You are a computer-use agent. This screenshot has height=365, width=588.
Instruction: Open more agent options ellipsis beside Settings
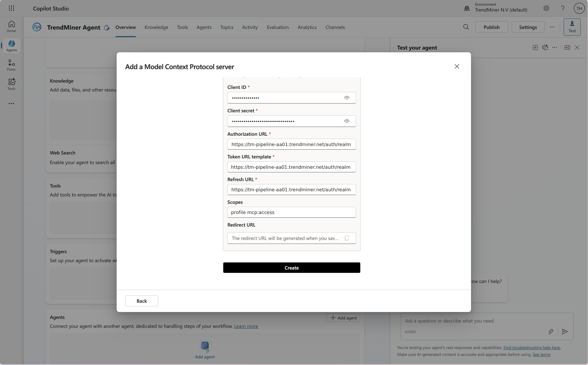point(552,27)
